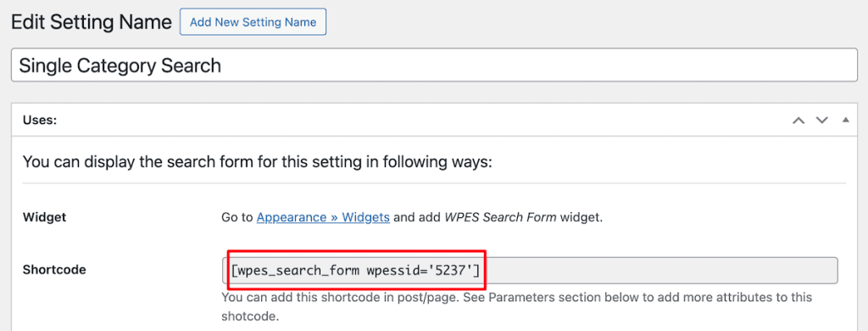Viewport: 868px width, 331px height.
Task: Click the Add New Setting Name button
Action: tap(253, 22)
